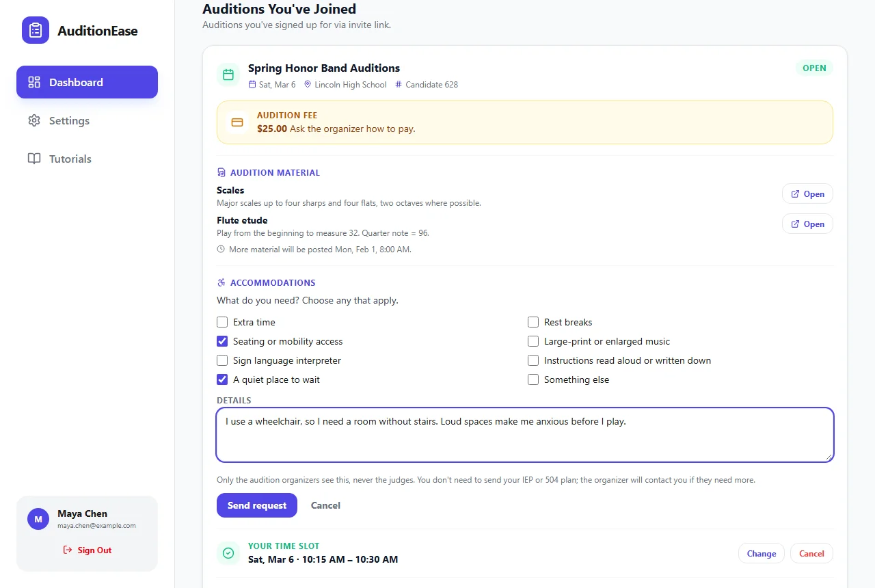Go to the Dashboard page

[x=87, y=82]
